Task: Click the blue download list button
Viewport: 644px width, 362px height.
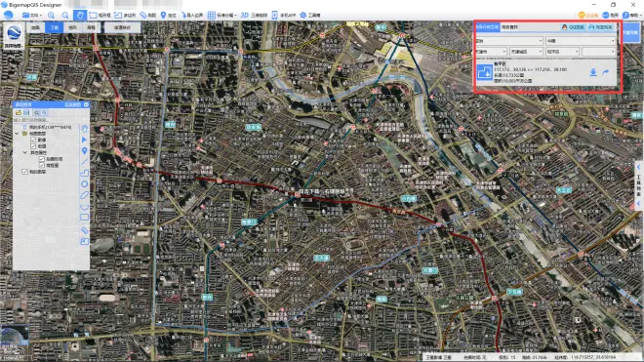Action: [x=631, y=32]
